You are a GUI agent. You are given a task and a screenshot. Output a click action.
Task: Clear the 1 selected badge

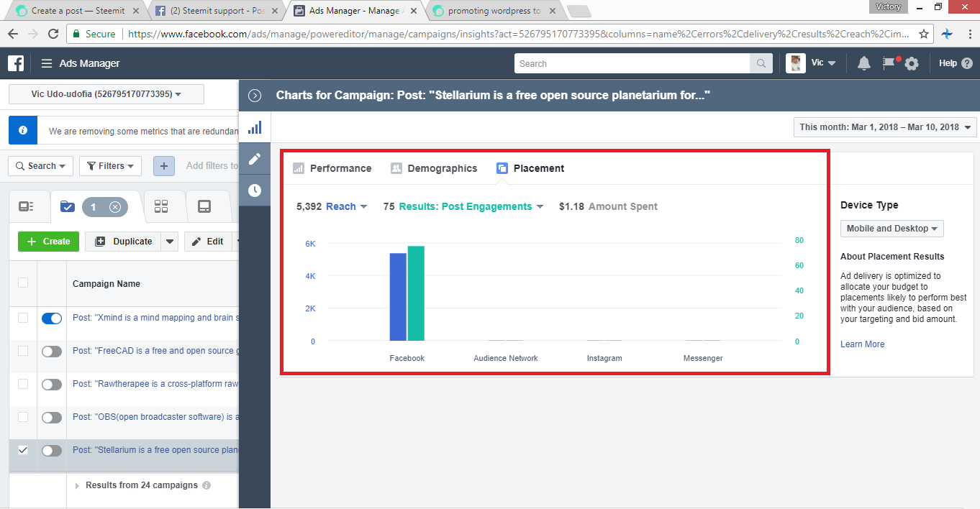[114, 207]
